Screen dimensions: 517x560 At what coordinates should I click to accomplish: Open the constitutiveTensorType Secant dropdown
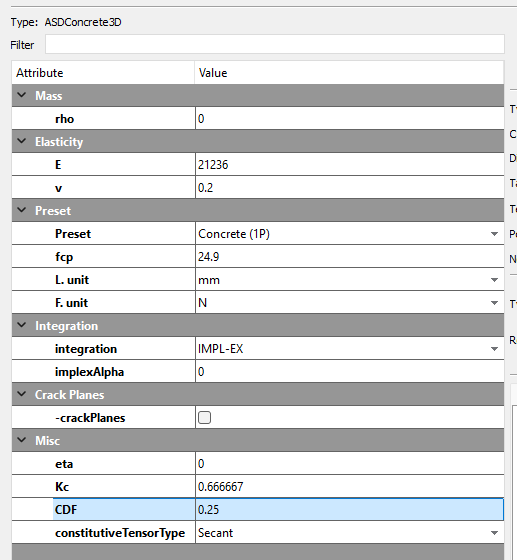point(350,532)
